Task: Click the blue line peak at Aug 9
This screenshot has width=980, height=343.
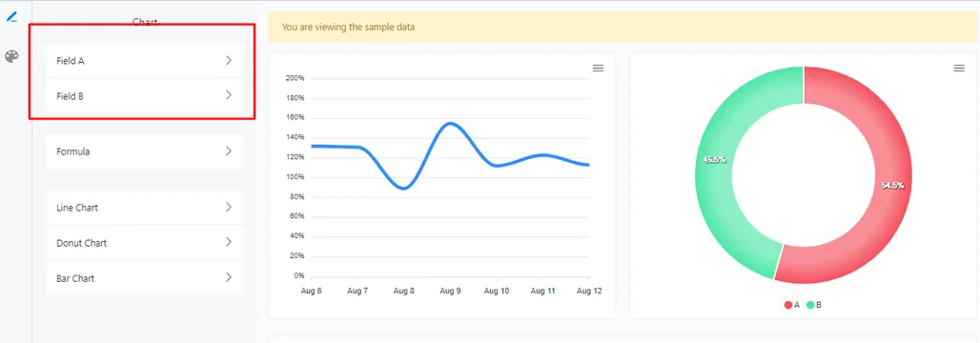Action: pyautogui.click(x=450, y=124)
